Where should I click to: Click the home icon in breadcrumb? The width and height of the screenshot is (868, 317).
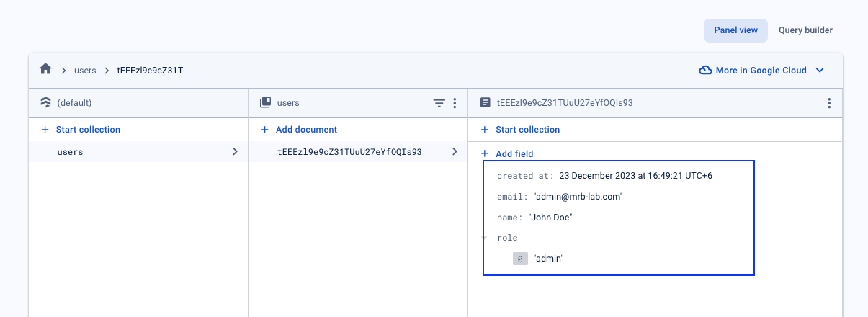point(45,70)
